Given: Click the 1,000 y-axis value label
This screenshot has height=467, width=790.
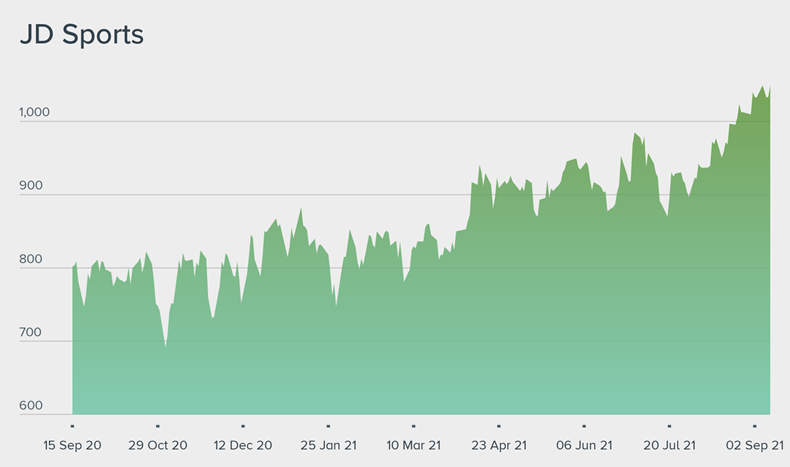Looking at the screenshot, I should pos(33,112).
